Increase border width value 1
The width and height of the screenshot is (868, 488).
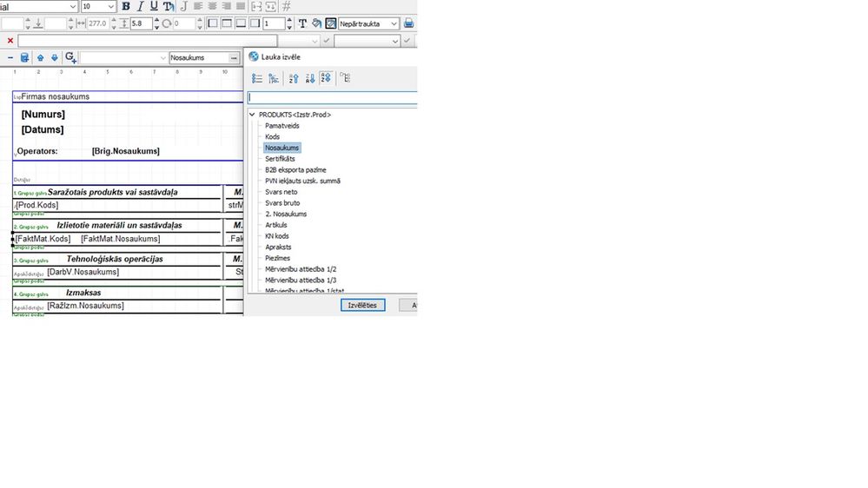click(x=289, y=21)
